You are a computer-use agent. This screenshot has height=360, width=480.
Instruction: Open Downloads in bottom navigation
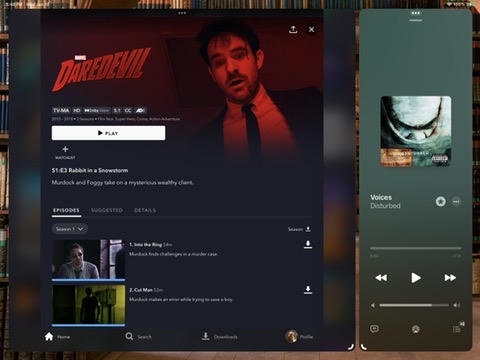coord(220,337)
